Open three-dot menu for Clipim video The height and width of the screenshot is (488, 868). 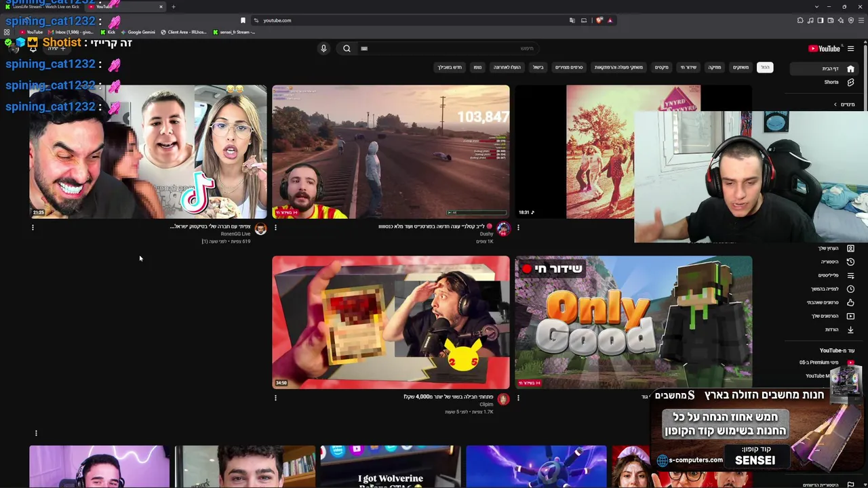[275, 398]
